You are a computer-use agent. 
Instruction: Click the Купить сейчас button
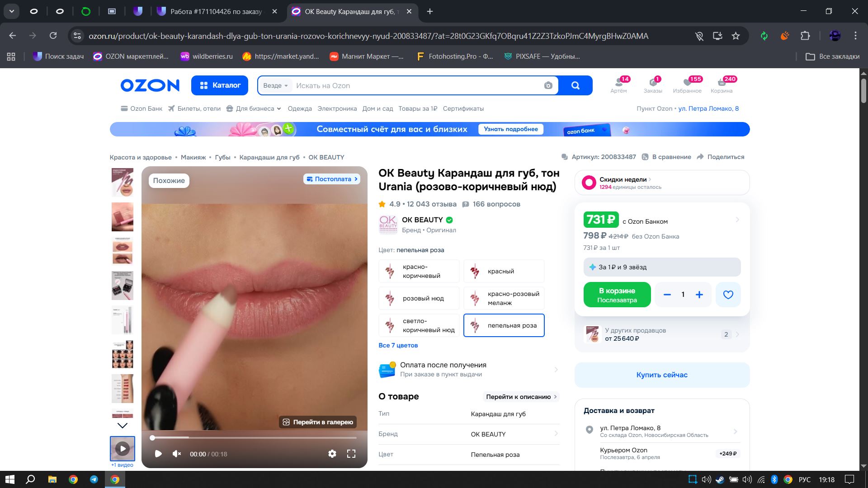click(661, 375)
